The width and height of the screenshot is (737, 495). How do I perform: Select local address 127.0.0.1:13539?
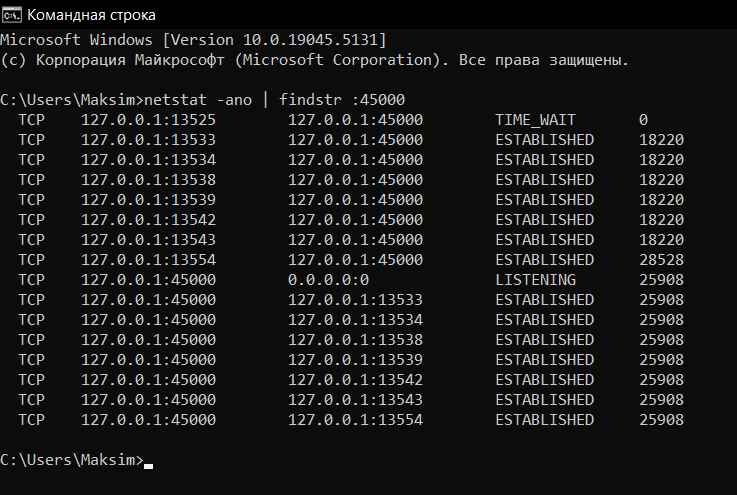click(148, 200)
